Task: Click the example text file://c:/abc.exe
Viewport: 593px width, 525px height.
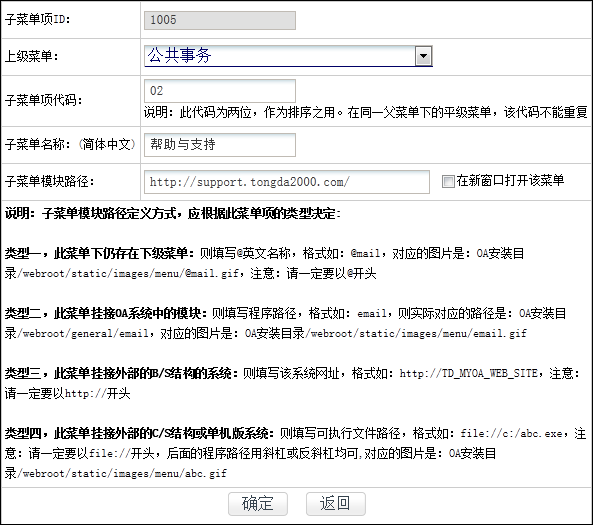Action: 511,433
